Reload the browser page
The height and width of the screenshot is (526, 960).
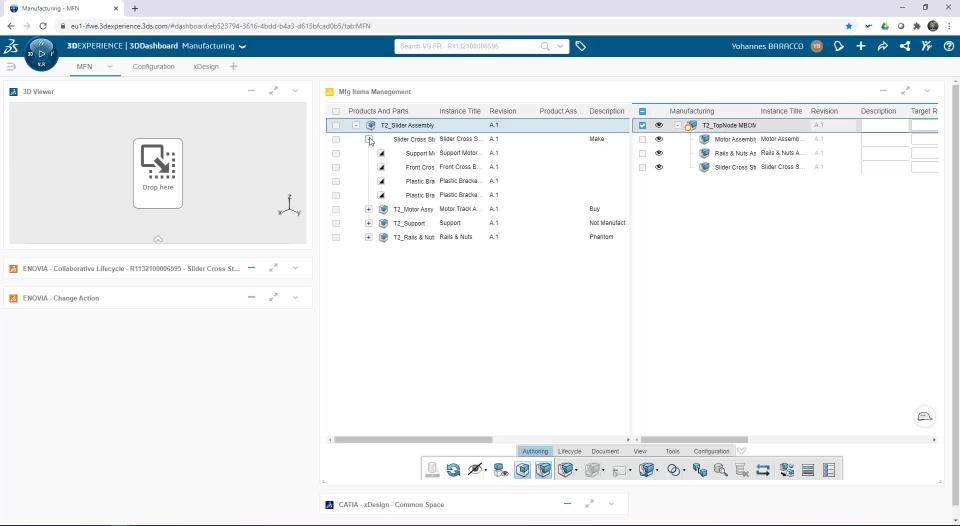pyautogui.click(x=43, y=26)
